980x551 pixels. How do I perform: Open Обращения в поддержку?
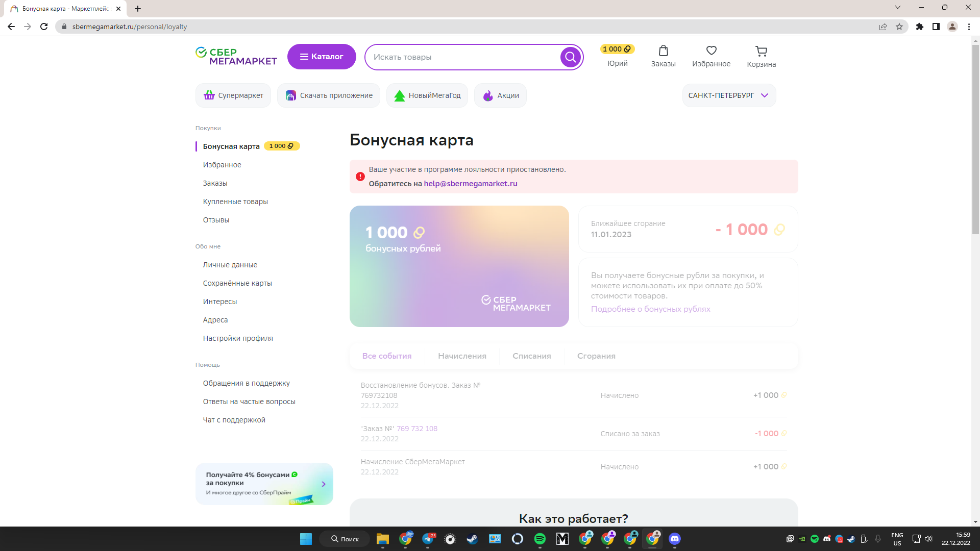pos(246,383)
